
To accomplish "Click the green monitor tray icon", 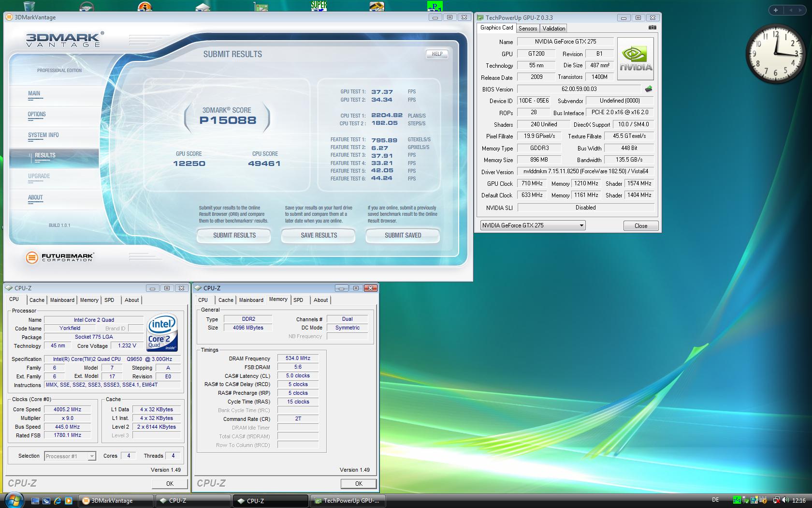I will (x=737, y=500).
